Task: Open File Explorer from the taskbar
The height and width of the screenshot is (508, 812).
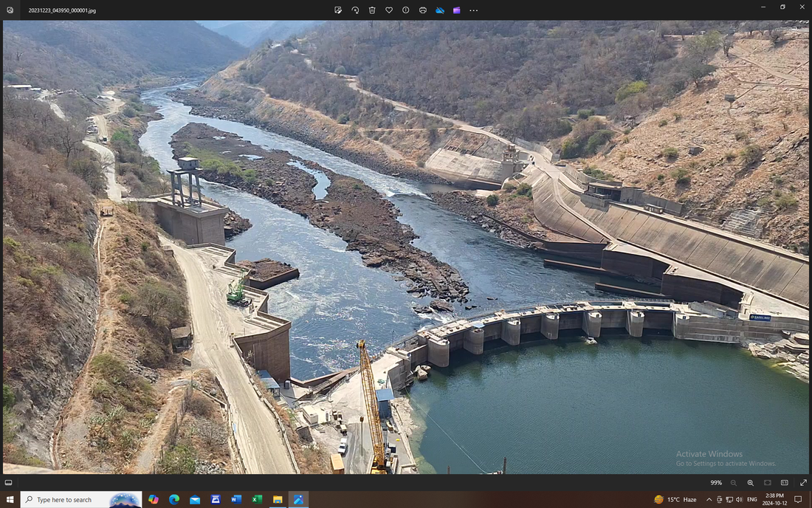Action: tap(278, 500)
